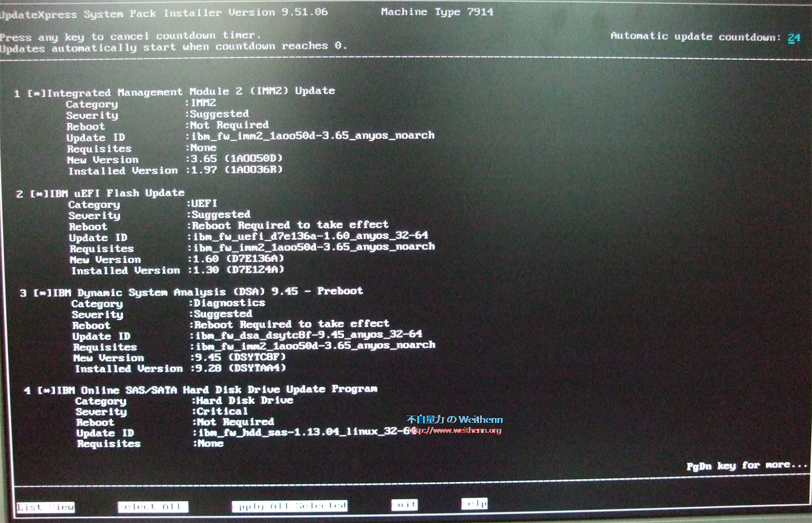Click the Installed Version value "1.30 (D7E124A)"
Screen dimensions: 812x523
tap(239, 270)
